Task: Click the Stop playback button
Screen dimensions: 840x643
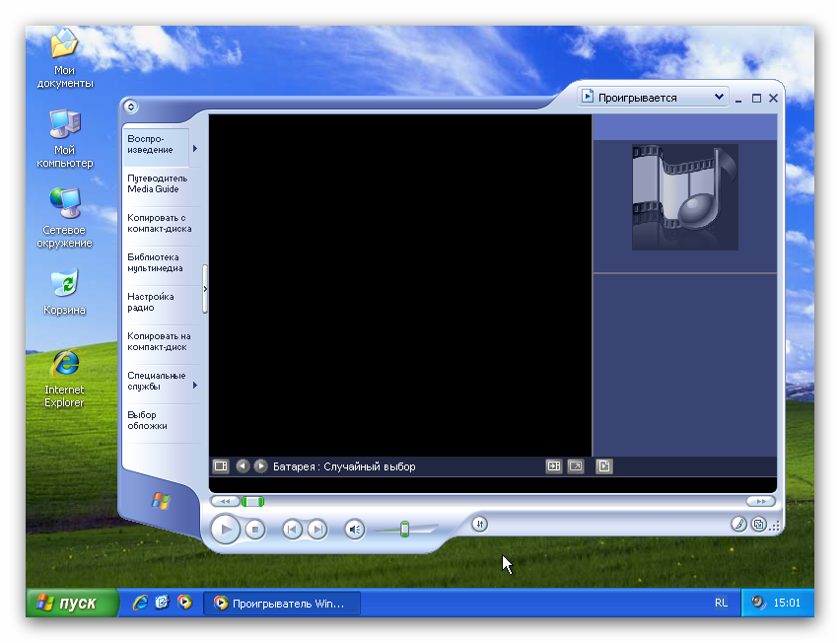Action: [255, 530]
